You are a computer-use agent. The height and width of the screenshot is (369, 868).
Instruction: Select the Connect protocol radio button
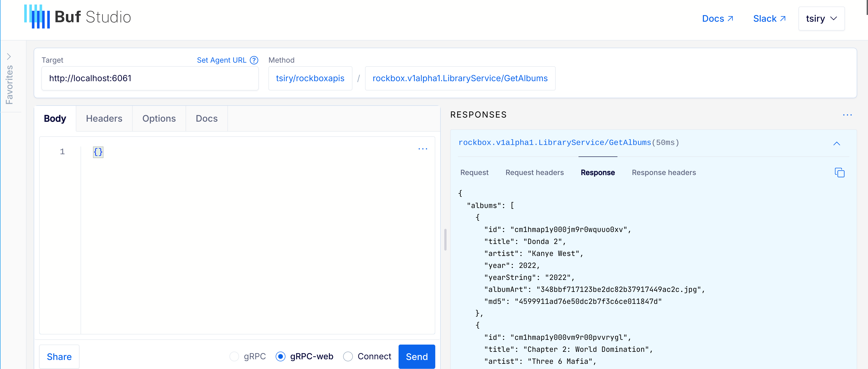(x=348, y=356)
